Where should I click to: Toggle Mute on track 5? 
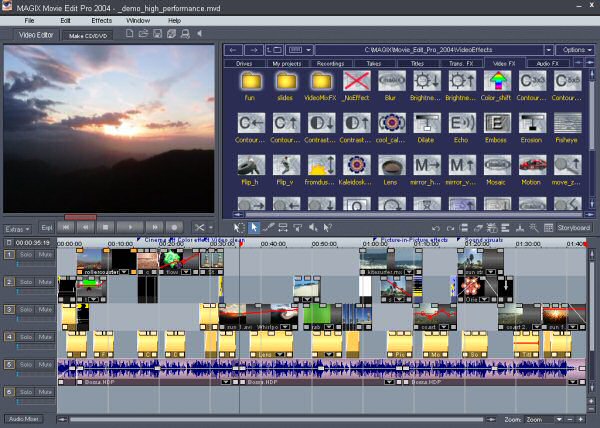(x=45, y=365)
